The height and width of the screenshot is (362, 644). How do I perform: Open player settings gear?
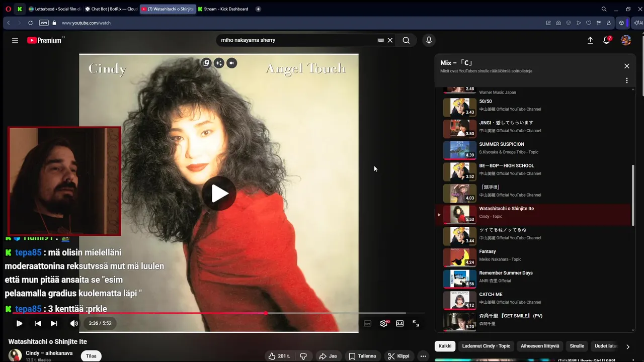(x=384, y=323)
